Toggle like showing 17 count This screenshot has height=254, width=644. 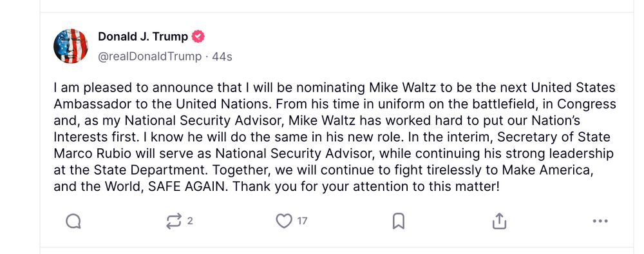click(x=292, y=221)
